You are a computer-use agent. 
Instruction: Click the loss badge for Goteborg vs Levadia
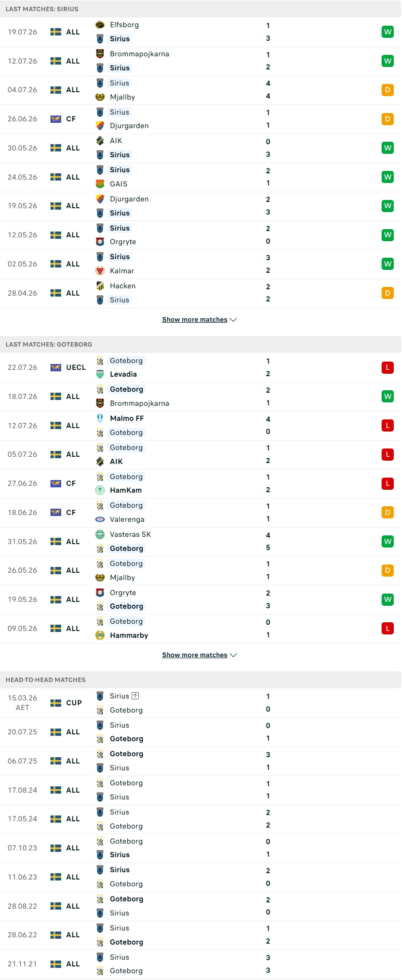tap(387, 367)
